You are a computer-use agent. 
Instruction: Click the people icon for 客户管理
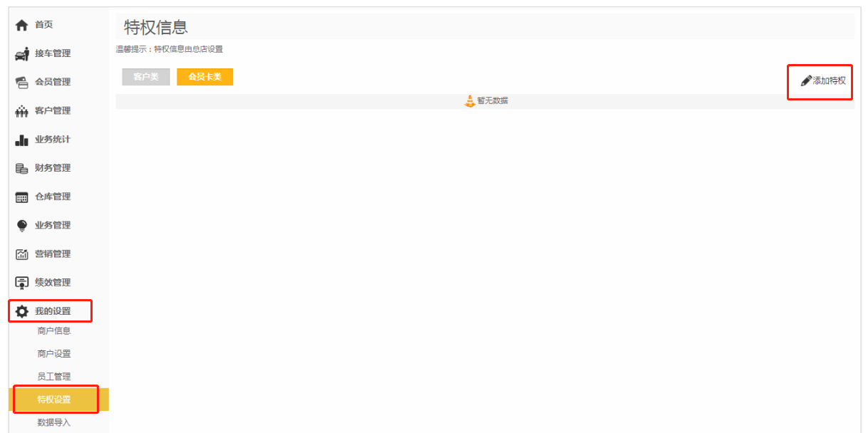coord(22,111)
